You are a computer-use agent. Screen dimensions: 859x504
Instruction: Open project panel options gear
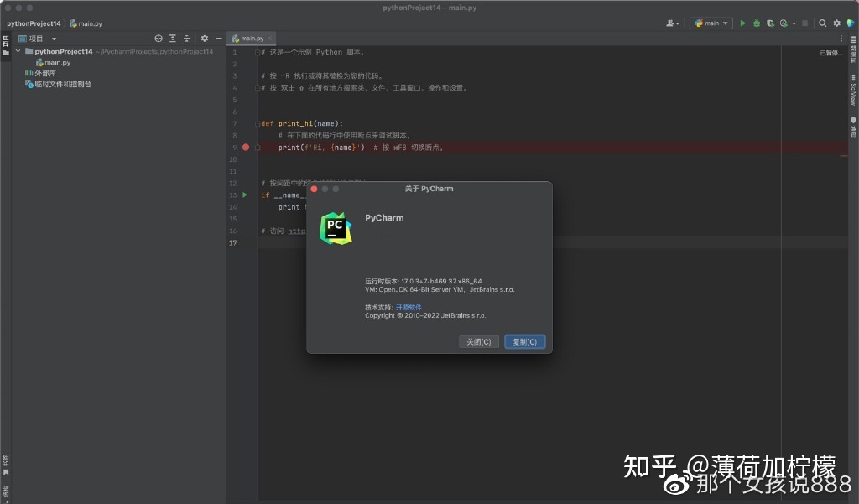tap(205, 39)
